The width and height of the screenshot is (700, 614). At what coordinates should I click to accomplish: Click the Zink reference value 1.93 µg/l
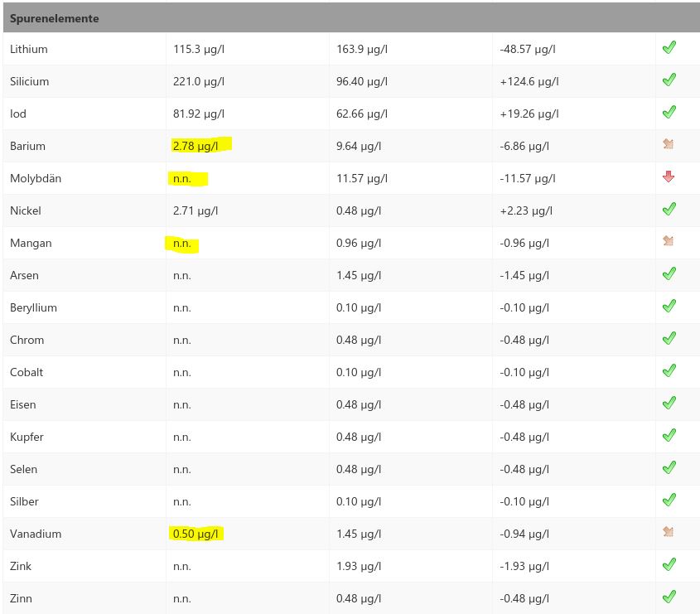click(x=359, y=566)
